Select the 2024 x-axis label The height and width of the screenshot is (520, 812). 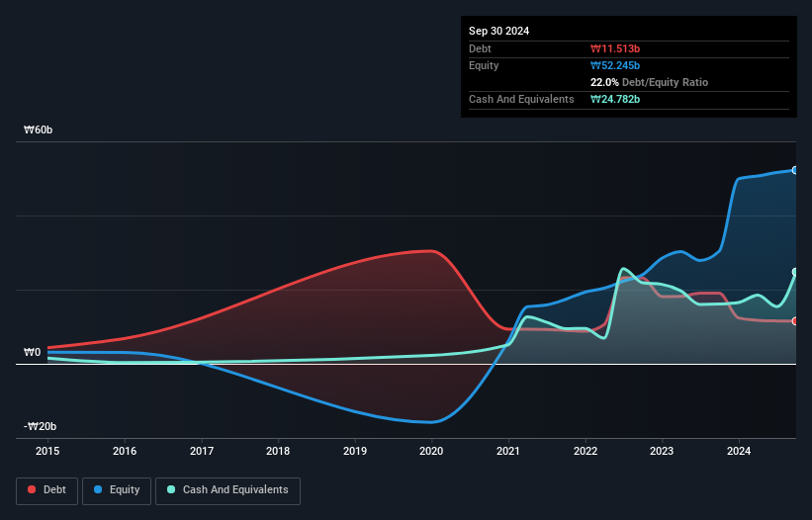[x=739, y=451]
